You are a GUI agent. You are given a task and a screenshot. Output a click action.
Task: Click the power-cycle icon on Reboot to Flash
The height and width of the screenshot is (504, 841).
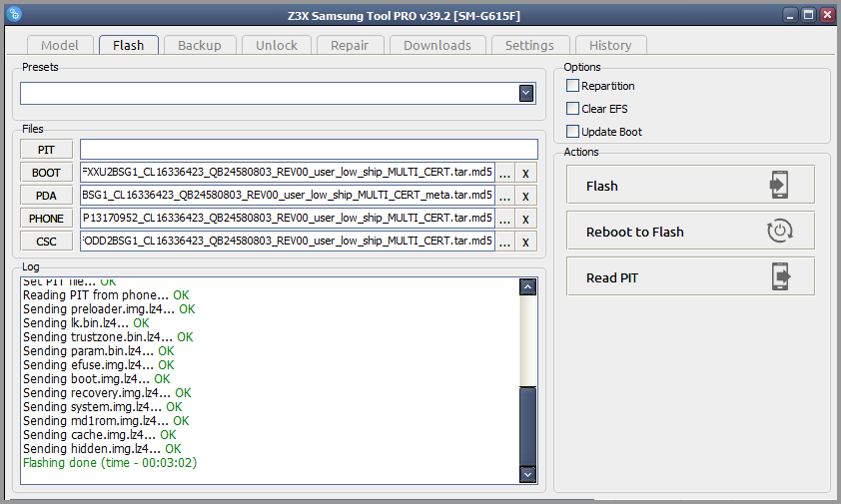[x=779, y=231]
